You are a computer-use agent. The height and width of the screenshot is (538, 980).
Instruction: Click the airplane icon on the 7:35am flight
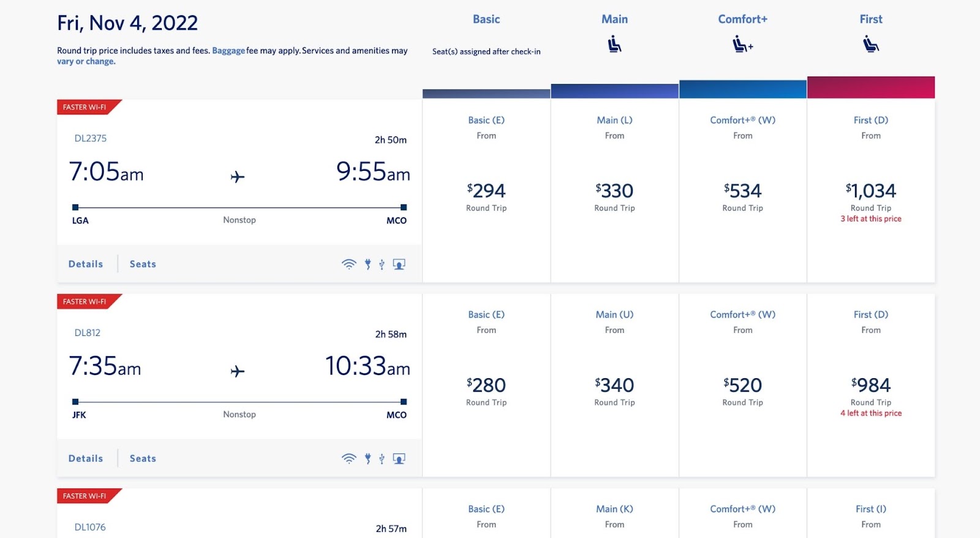pyautogui.click(x=238, y=371)
